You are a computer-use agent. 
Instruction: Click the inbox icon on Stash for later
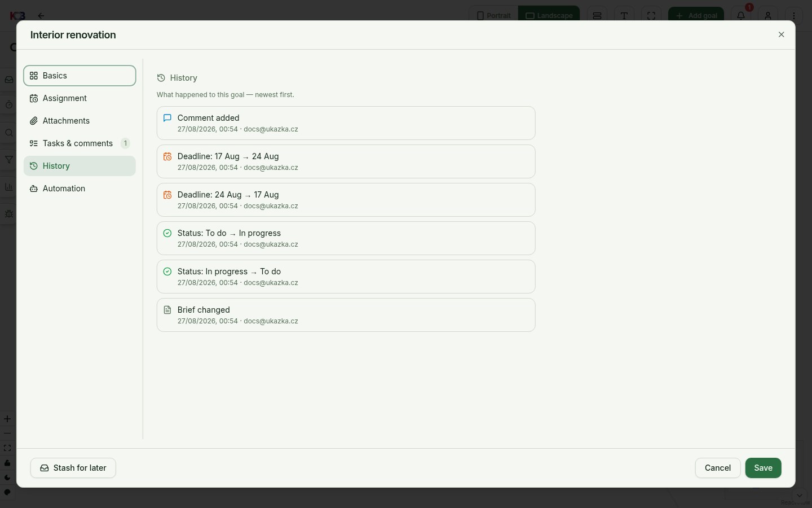45,468
